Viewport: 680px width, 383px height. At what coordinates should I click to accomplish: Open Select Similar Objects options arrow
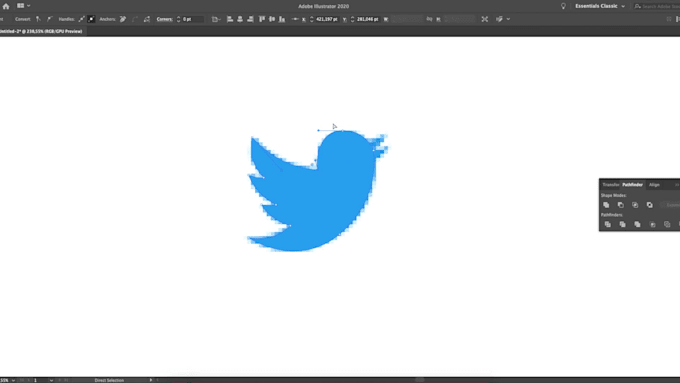pyautogui.click(x=508, y=19)
